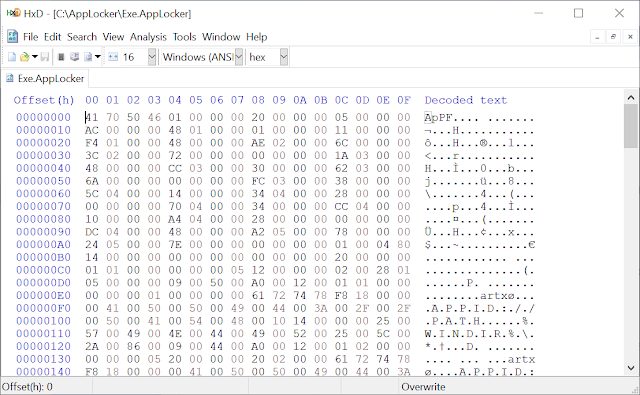The image size is (640, 395).
Task: Click column header '0A'
Action: 300,100
